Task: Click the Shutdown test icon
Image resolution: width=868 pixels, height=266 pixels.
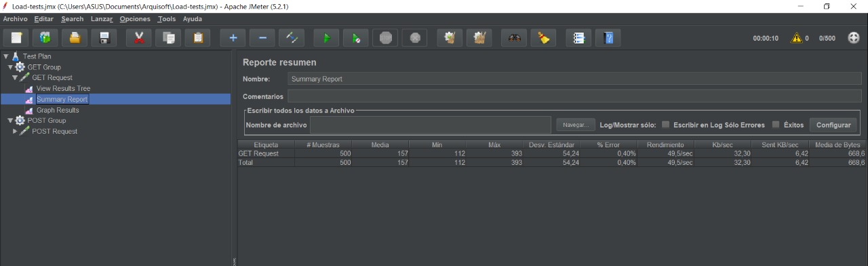Action: [x=414, y=38]
